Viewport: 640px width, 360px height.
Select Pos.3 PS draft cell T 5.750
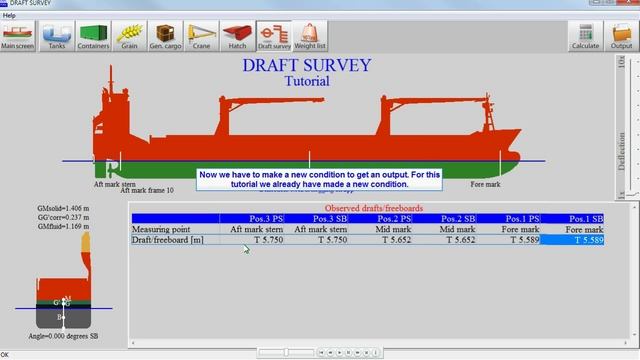(x=252, y=240)
